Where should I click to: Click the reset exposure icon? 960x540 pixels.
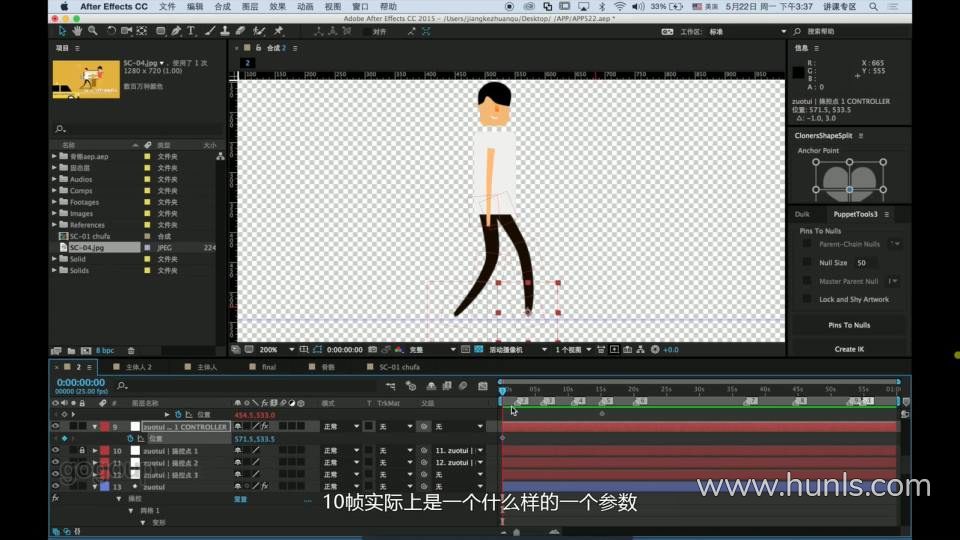click(655, 350)
